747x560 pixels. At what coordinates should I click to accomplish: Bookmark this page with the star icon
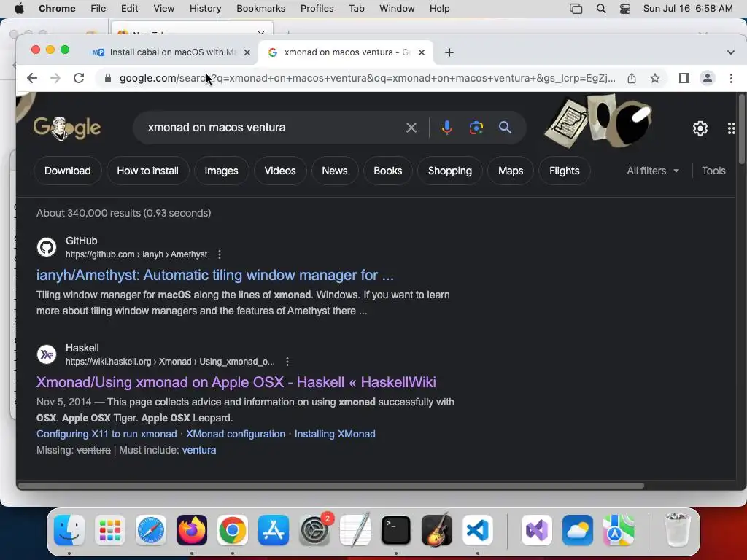coord(655,78)
